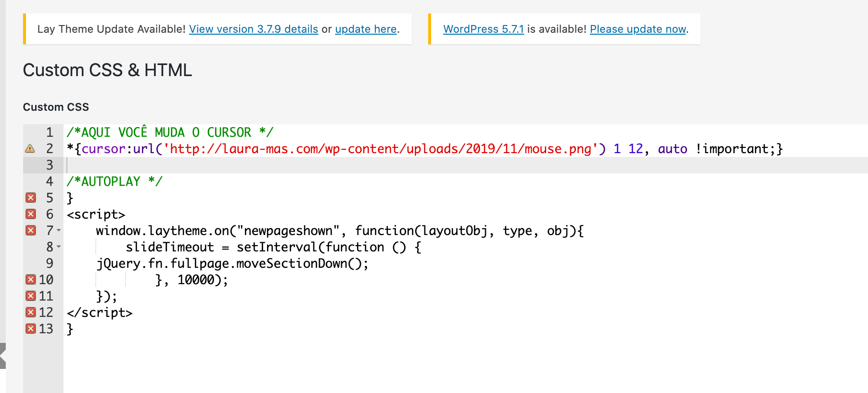Click line number 9 in the gutter

click(x=49, y=263)
